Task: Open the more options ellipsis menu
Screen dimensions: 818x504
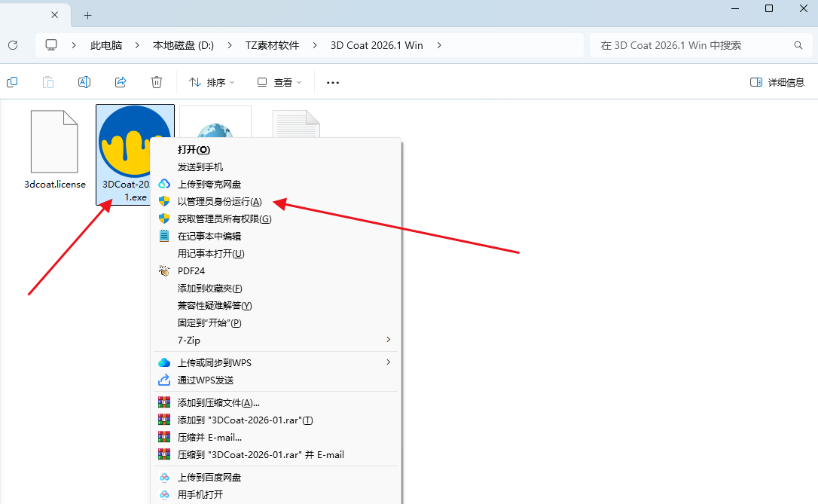Action: click(x=333, y=82)
